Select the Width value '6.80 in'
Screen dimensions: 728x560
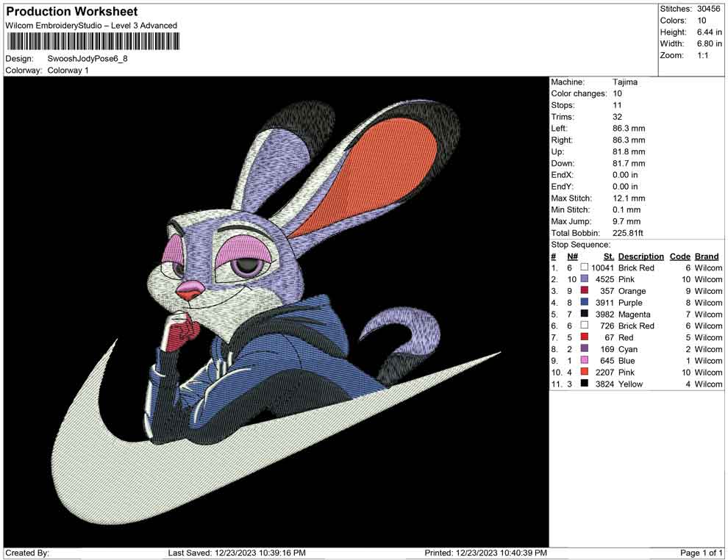pyautogui.click(x=710, y=43)
